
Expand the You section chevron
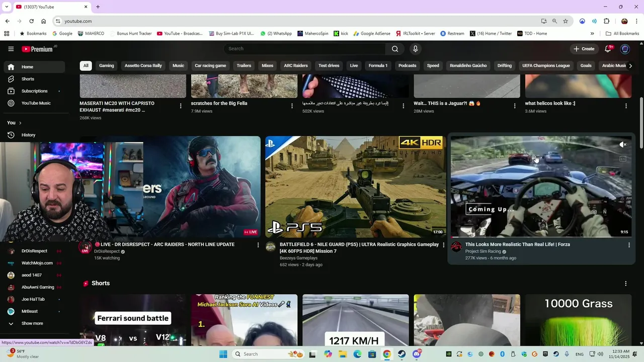(x=20, y=123)
